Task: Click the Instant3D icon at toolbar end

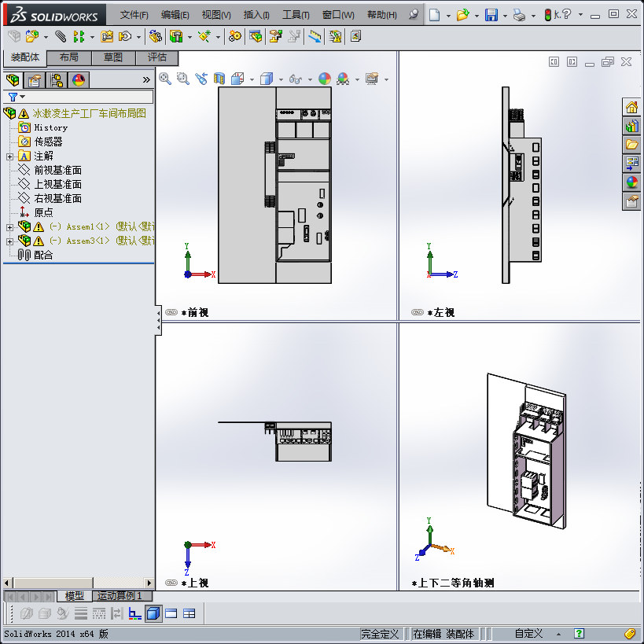Action: point(355,36)
